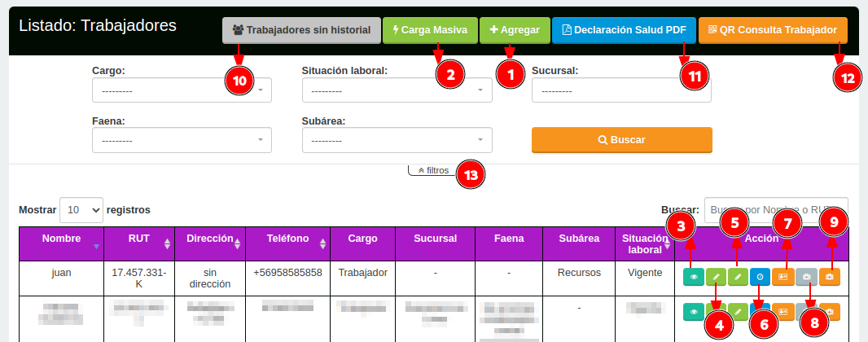Click orange medical kit icon for juan
868x342 pixels.
(x=830, y=277)
